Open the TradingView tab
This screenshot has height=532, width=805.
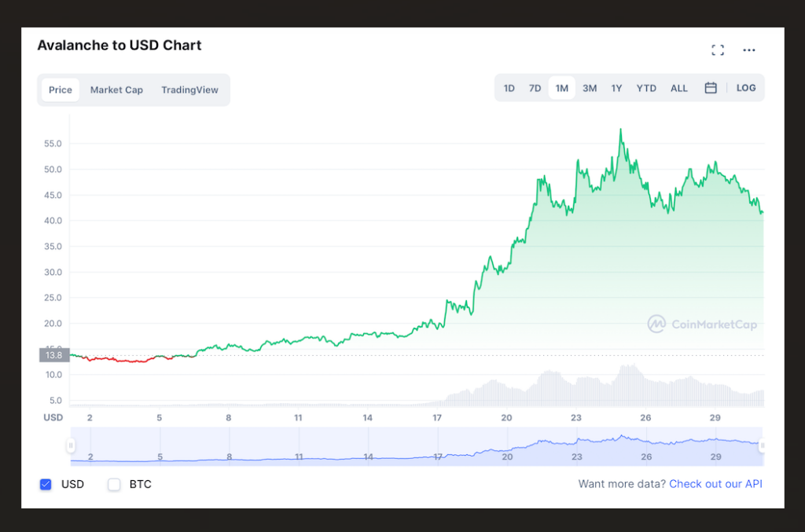[x=189, y=90]
